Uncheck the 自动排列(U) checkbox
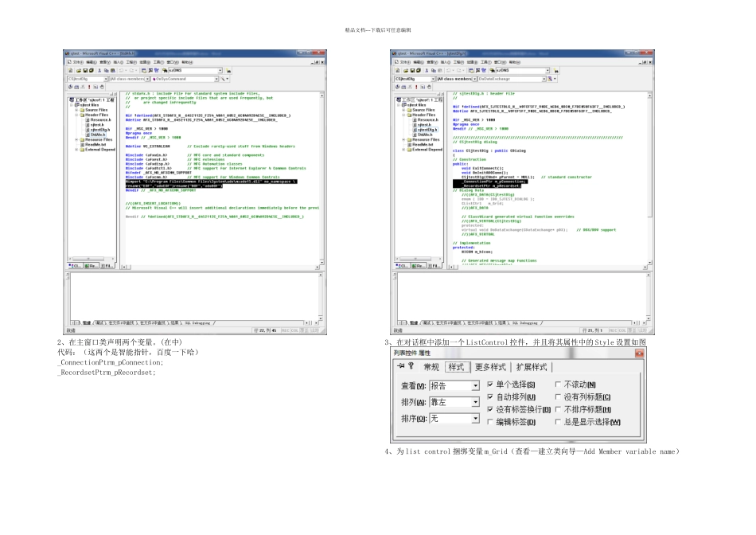The width and height of the screenshot is (756, 535). (x=490, y=397)
